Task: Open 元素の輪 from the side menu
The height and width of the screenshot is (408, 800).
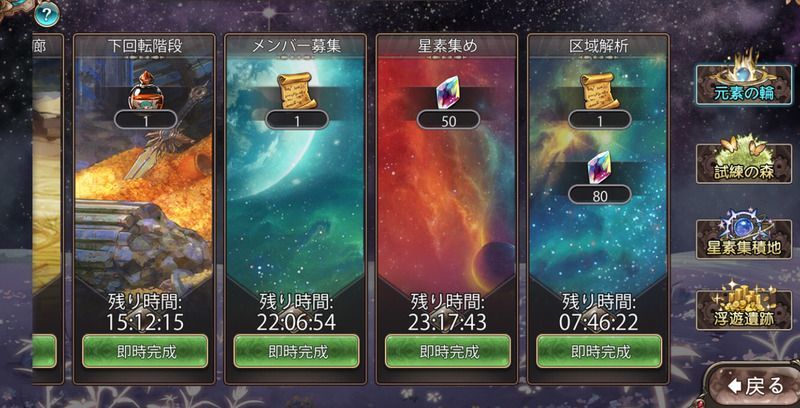Action: pos(744,84)
